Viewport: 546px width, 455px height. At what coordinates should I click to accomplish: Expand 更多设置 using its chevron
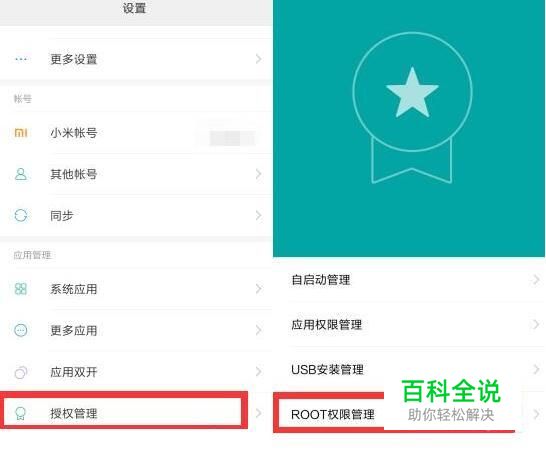click(x=258, y=59)
